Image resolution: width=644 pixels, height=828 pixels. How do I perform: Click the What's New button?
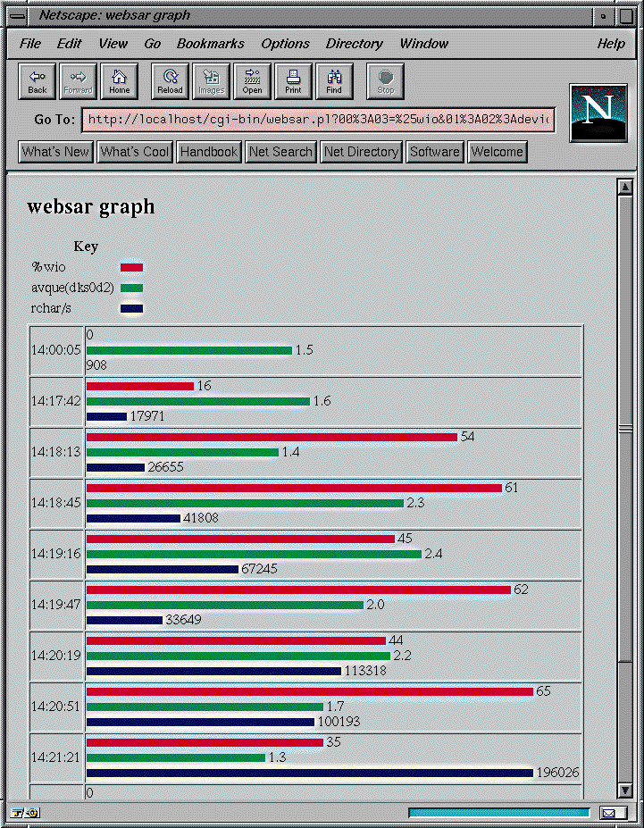[x=56, y=152]
